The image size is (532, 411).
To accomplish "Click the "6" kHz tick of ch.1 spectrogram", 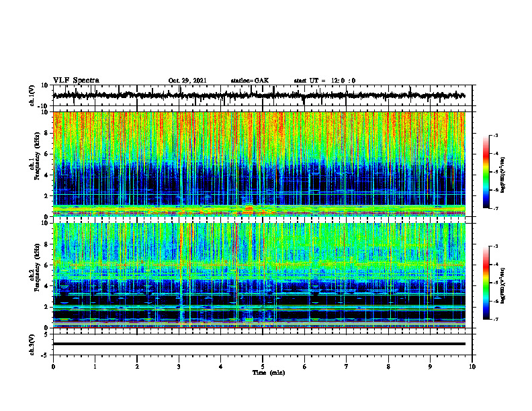I will pos(47,154).
